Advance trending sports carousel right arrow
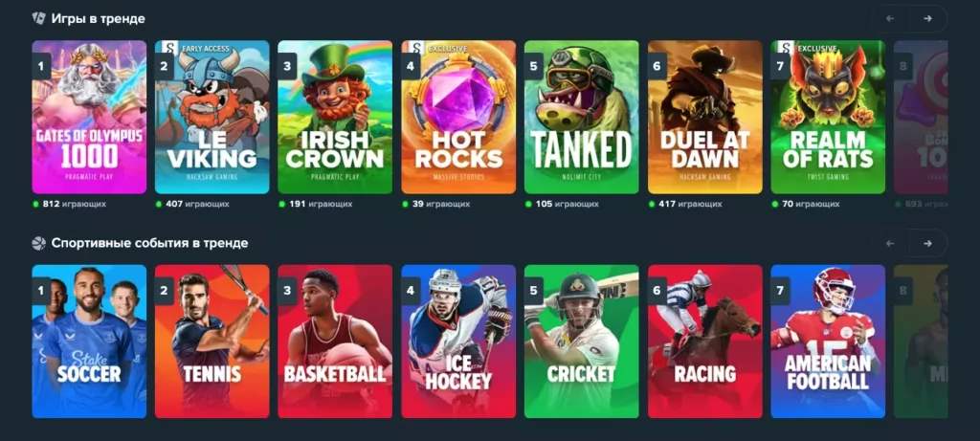 tap(928, 243)
